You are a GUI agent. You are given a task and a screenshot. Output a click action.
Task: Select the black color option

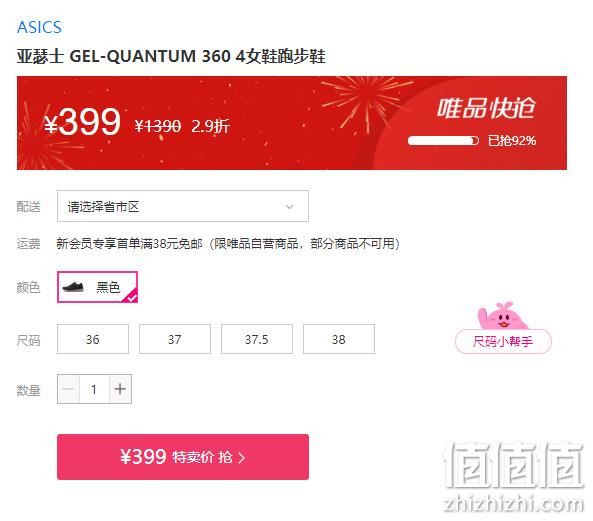[x=97, y=287]
